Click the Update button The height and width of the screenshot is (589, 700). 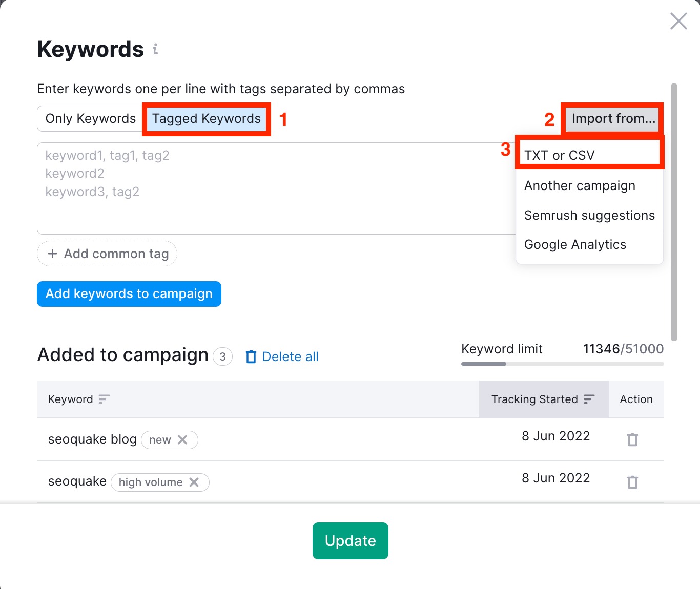[350, 540]
